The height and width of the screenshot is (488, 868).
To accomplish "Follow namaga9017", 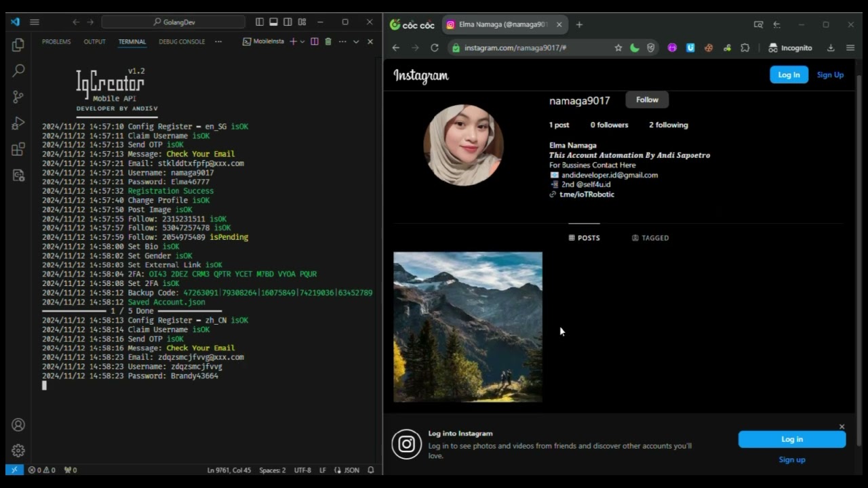I will tap(647, 100).
